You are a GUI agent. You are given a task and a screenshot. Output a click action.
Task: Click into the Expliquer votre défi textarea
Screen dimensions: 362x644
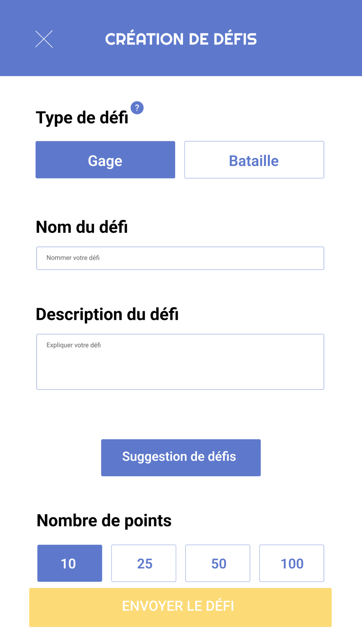click(x=180, y=362)
